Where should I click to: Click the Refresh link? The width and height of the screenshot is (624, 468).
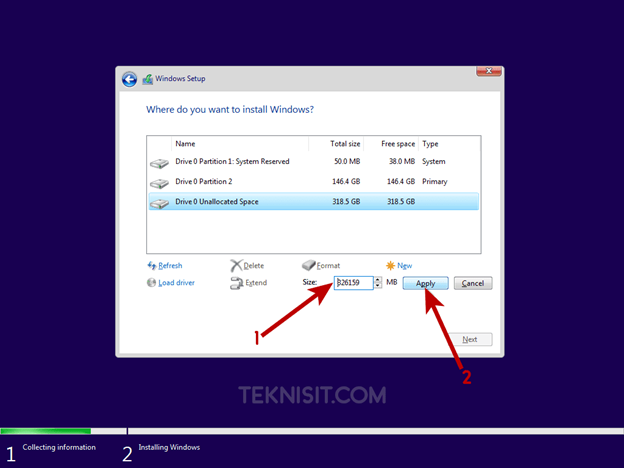(170, 265)
